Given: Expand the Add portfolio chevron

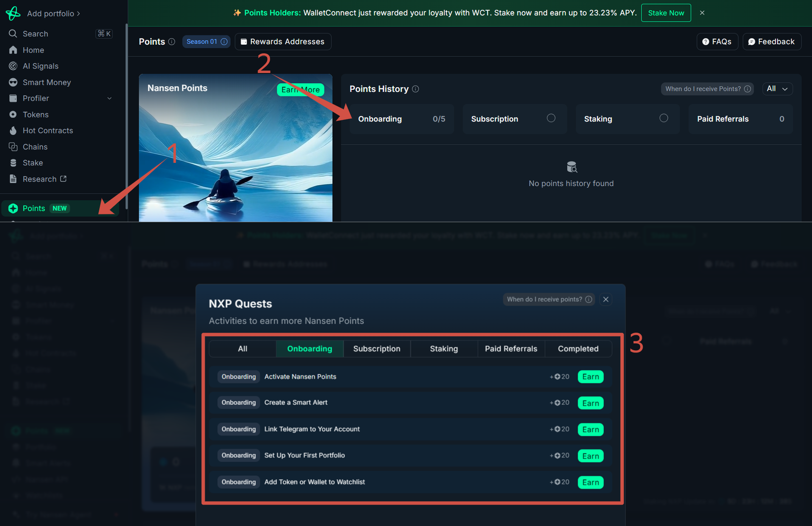Looking at the screenshot, I should [x=78, y=14].
